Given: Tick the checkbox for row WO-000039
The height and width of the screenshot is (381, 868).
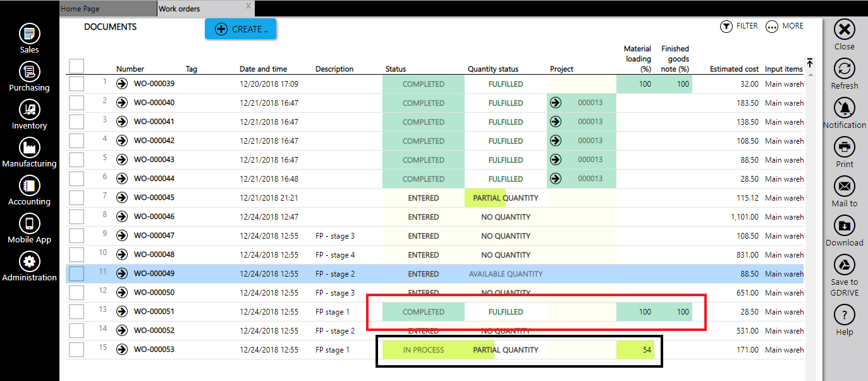Looking at the screenshot, I should coord(76,84).
